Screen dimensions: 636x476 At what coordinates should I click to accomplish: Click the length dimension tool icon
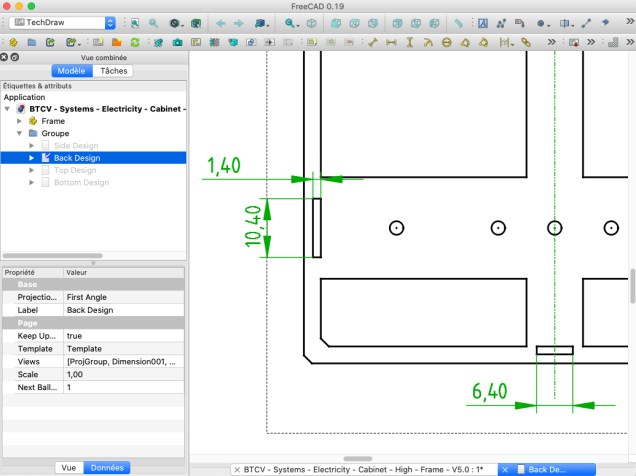point(372,42)
